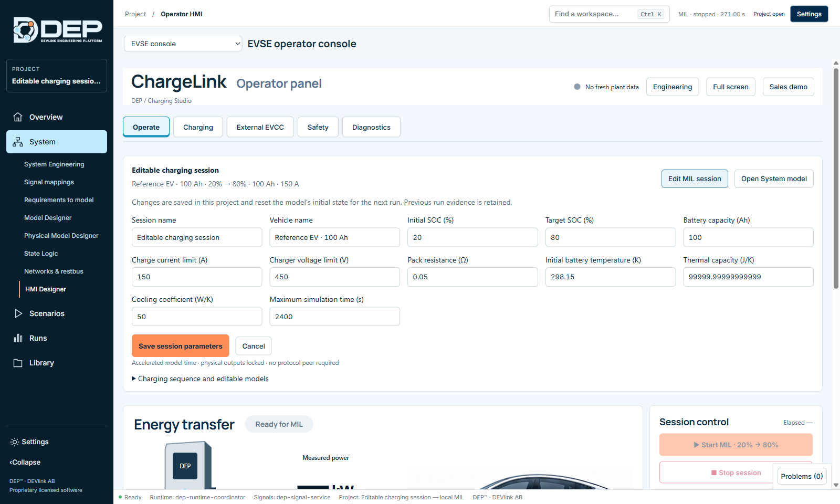Click the Session name input field
The width and height of the screenshot is (840, 504).
tap(197, 237)
